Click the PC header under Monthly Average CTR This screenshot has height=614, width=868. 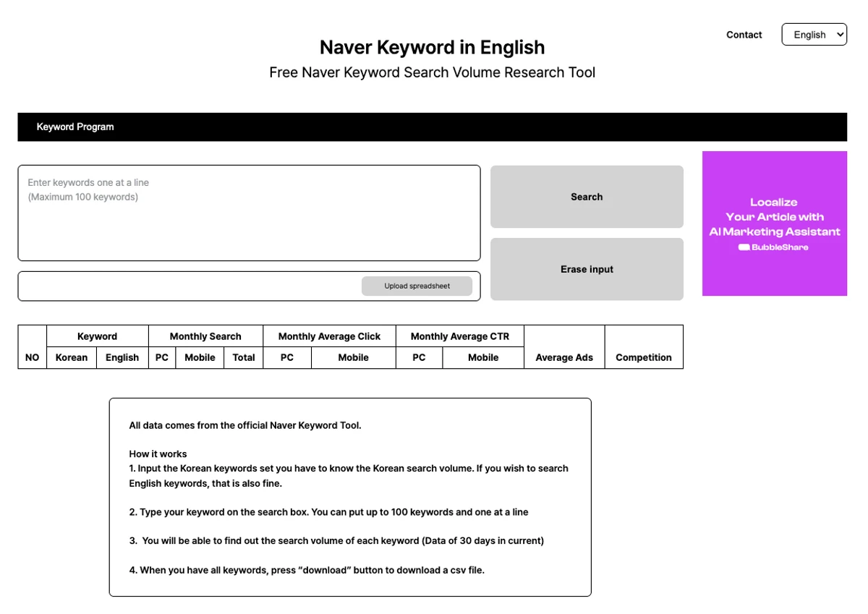pyautogui.click(x=420, y=357)
